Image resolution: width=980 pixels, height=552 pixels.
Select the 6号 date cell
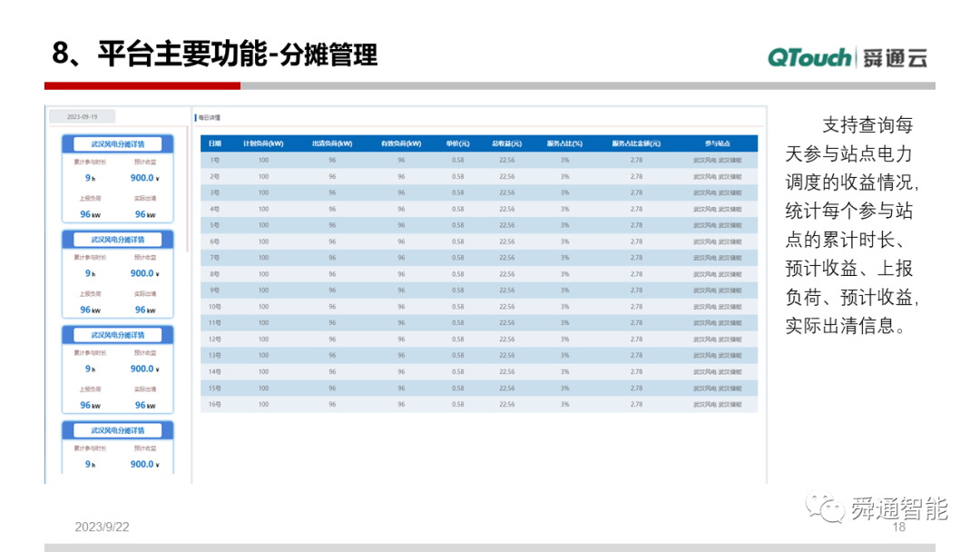pyautogui.click(x=214, y=241)
